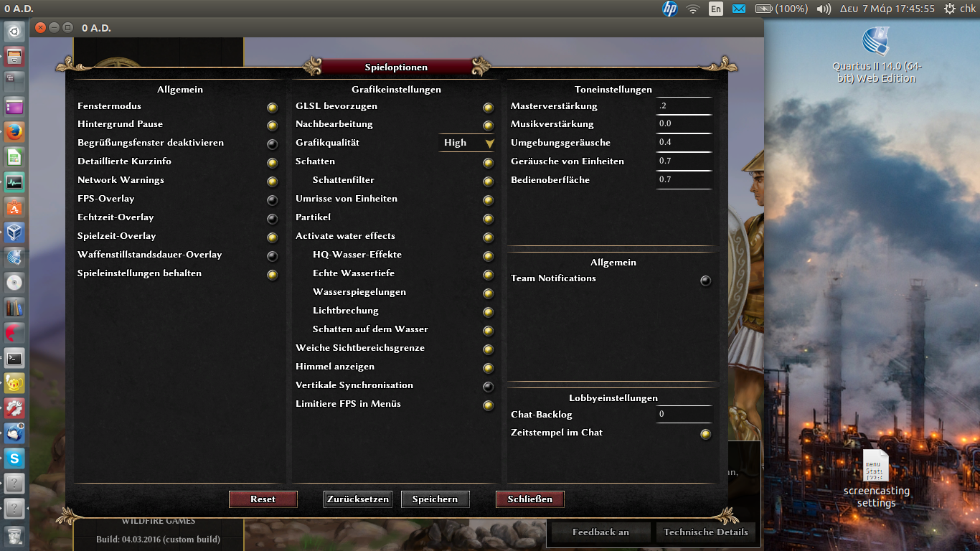Click the Umgebungsgeräusche value field
This screenshot has width=980, height=551.
tap(684, 142)
